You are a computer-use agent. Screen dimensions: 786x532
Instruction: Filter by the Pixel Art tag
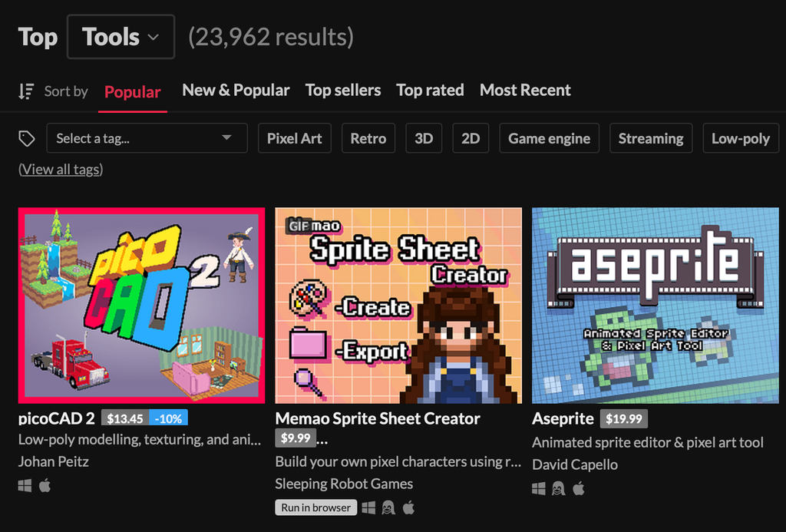tap(294, 138)
